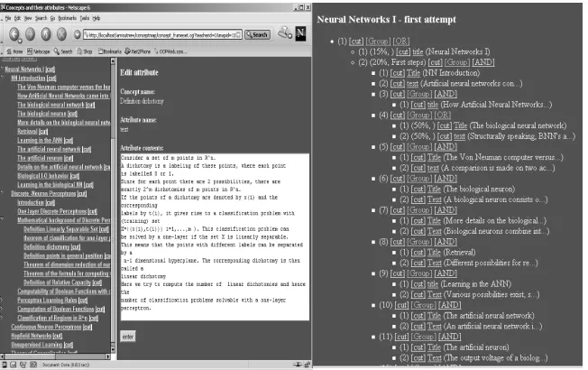This screenshot has height=370, width=588.
Task: Open the Shop shortcut on the personal toolbar
Action: pos(85,51)
